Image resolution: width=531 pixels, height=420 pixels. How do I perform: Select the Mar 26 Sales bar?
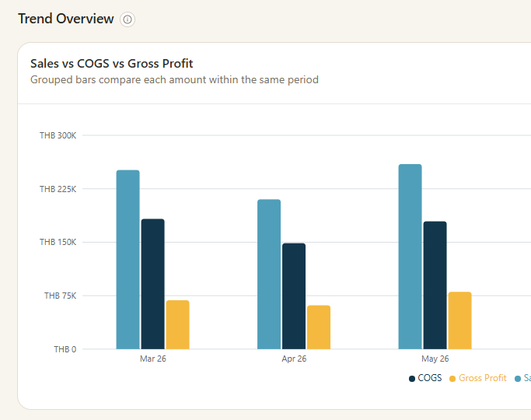[x=128, y=260]
